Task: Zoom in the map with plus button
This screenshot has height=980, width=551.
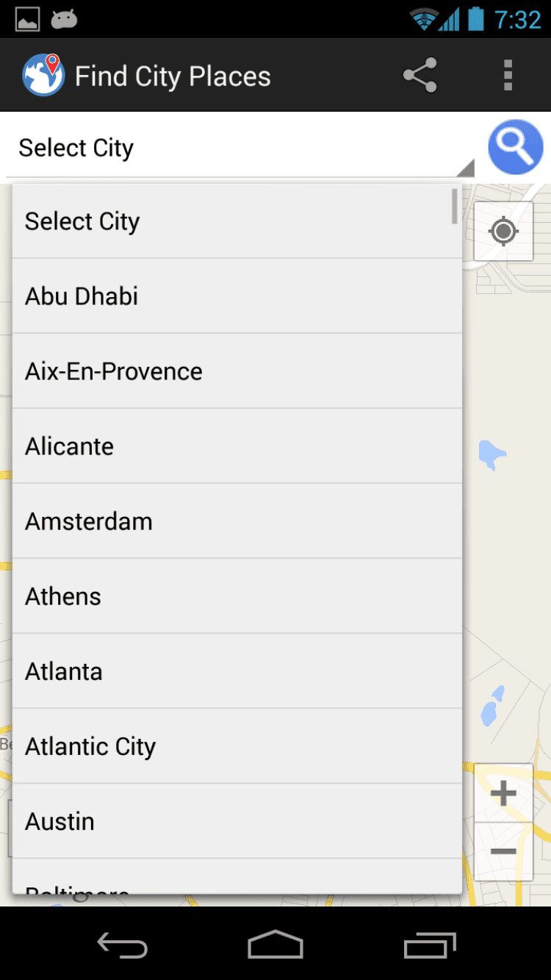Action: [503, 793]
